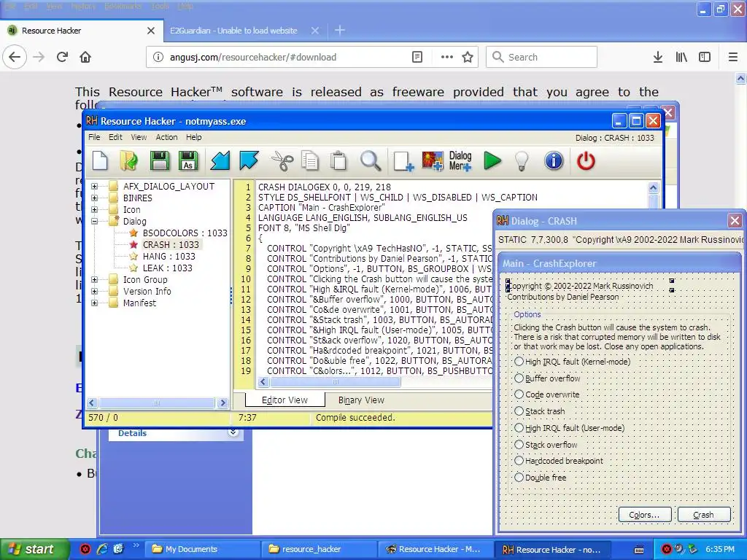Go to Firefox home page icon
This screenshot has height=560, width=747.
pos(85,57)
